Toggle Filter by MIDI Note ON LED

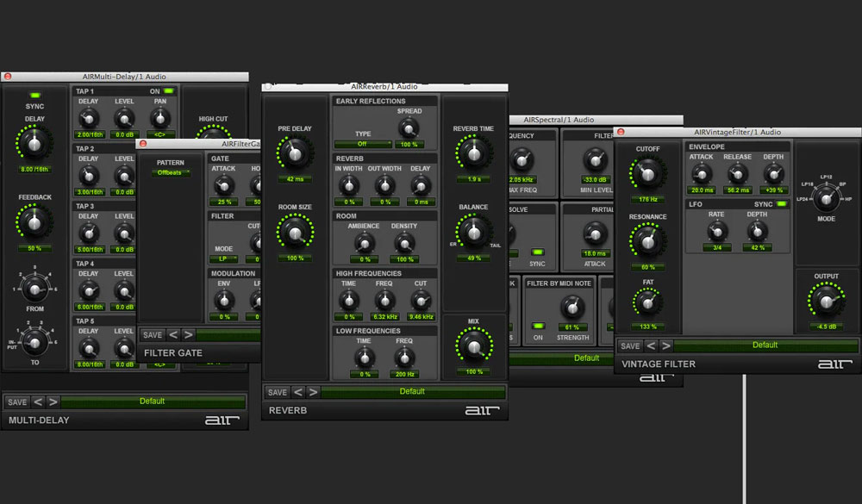click(x=538, y=326)
